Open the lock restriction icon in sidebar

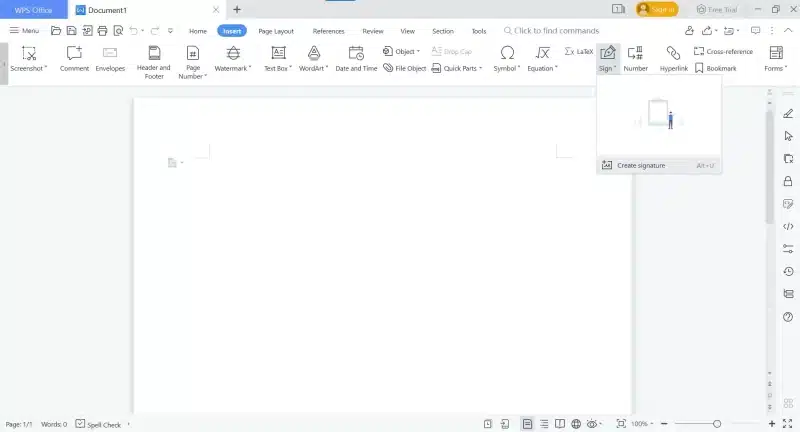tap(788, 181)
